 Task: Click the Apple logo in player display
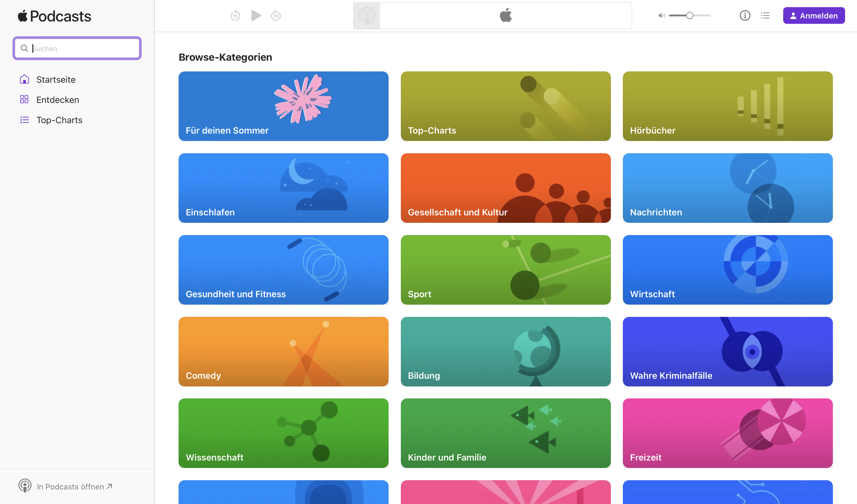(x=506, y=15)
